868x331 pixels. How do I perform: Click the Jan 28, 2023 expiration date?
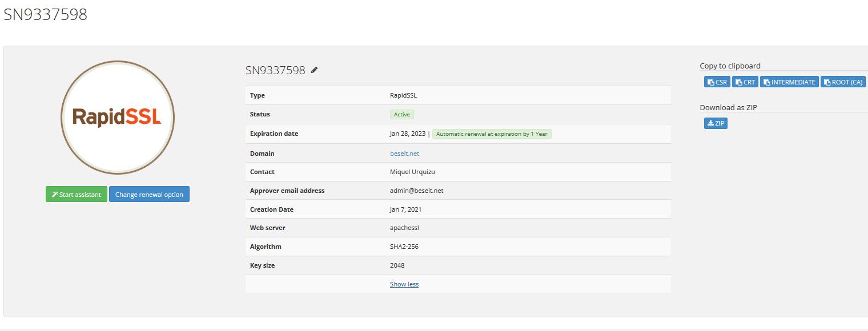tap(408, 134)
